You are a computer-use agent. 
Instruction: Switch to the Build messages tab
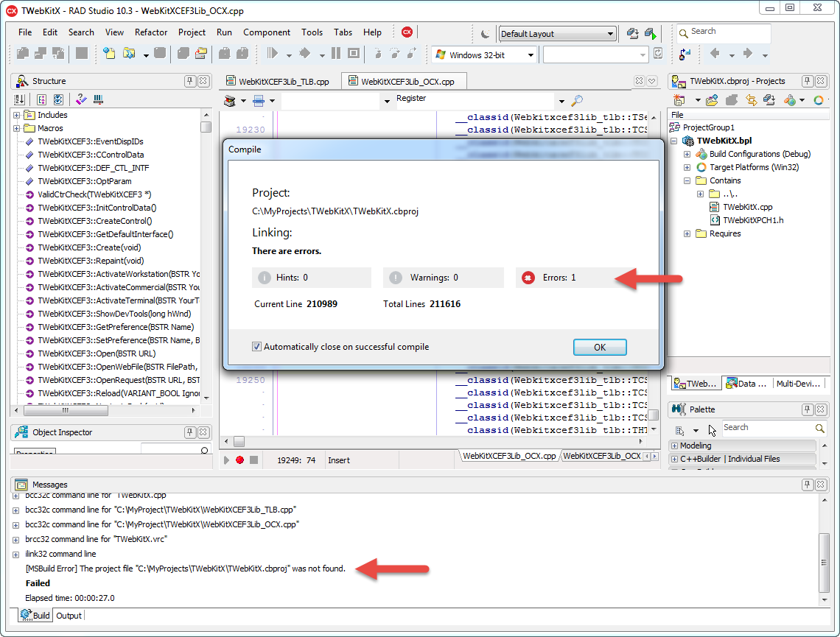(35, 616)
